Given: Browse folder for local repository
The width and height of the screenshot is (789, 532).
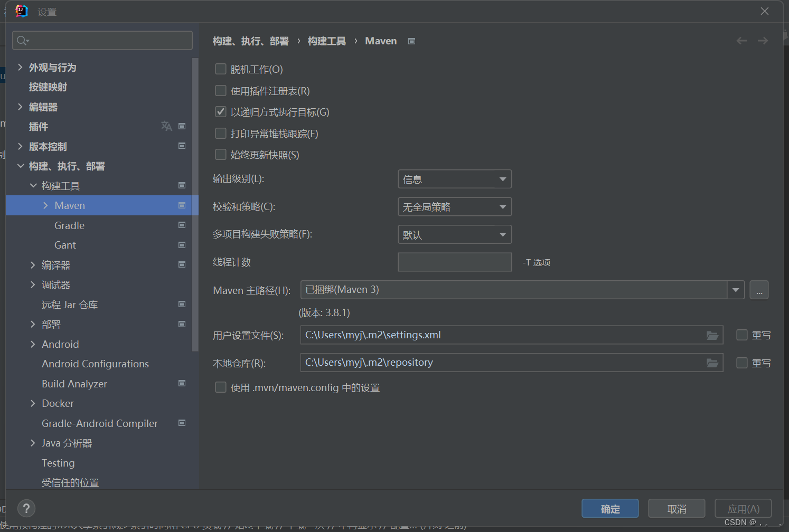Looking at the screenshot, I should 712,363.
